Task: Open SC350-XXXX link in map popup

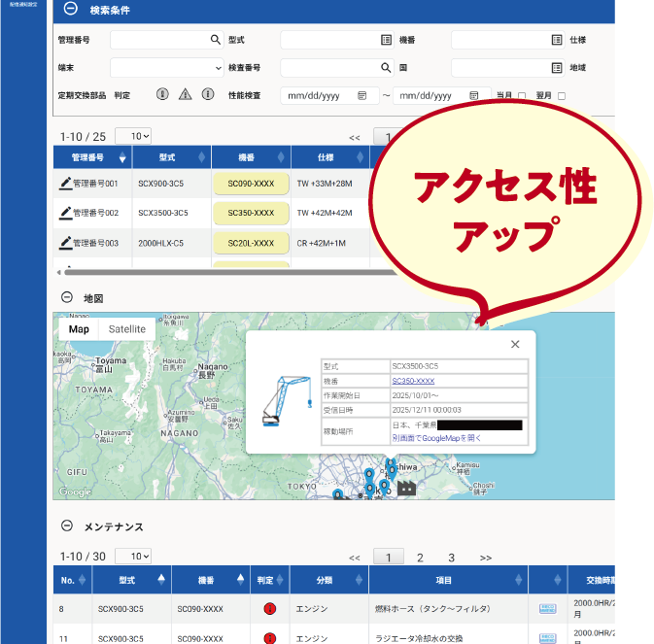Action: pos(413,381)
